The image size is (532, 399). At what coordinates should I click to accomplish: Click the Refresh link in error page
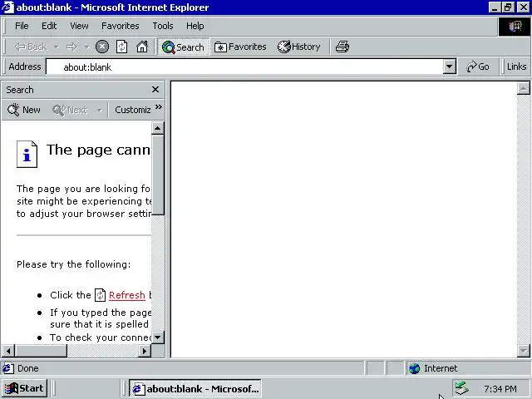click(x=127, y=295)
